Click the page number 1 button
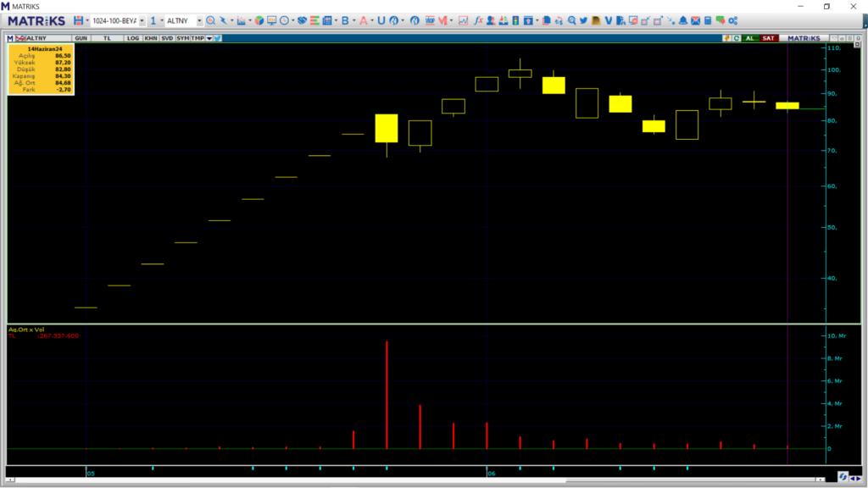Screen dimensions: 868x488 click(153, 20)
